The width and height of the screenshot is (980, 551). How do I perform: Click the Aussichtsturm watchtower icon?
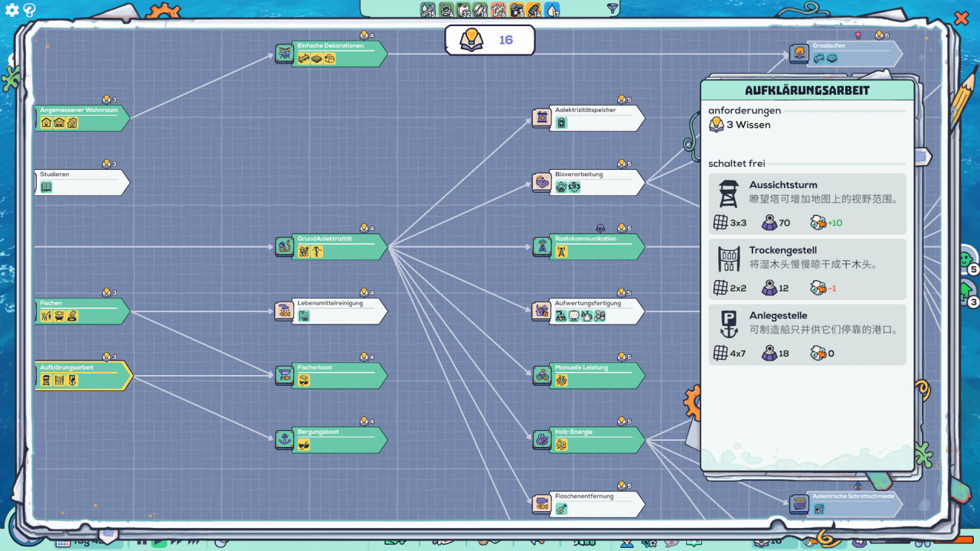pyautogui.click(x=729, y=194)
